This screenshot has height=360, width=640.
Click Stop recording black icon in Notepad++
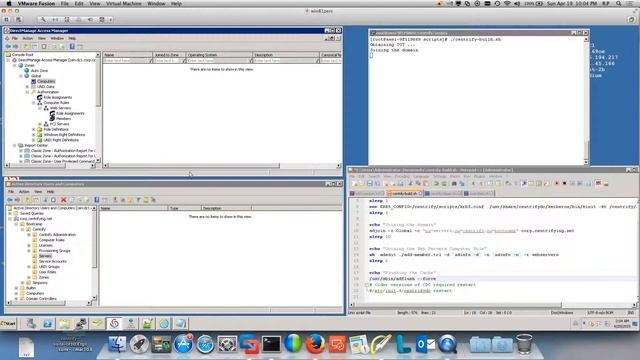click(x=564, y=184)
